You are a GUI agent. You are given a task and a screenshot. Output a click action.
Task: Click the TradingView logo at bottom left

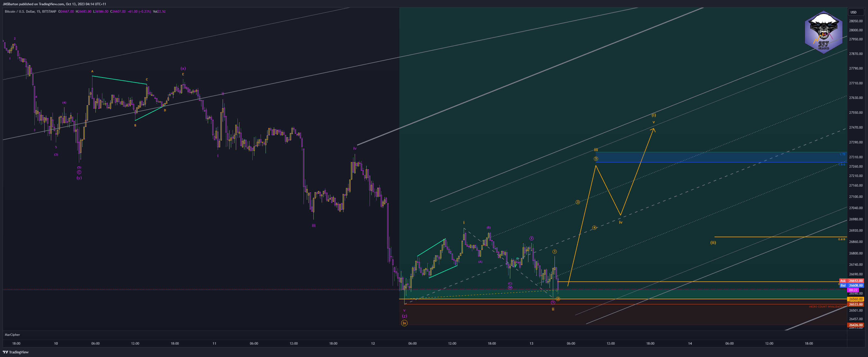(16, 352)
